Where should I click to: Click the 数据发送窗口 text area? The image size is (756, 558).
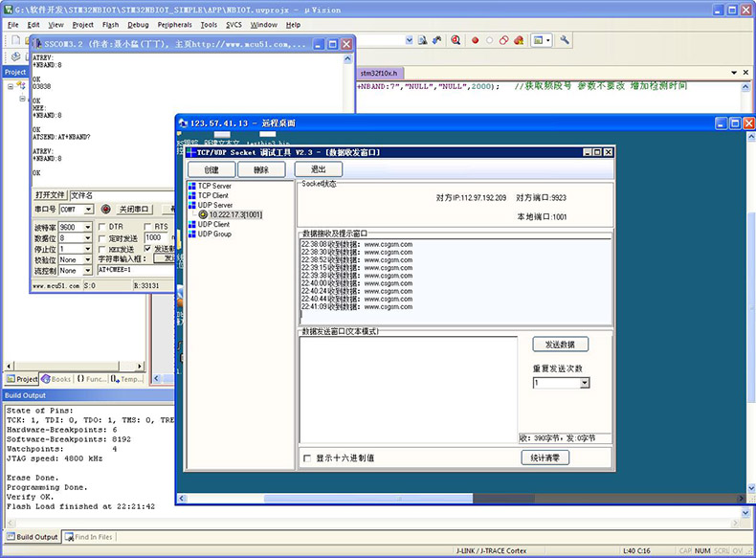tap(409, 390)
